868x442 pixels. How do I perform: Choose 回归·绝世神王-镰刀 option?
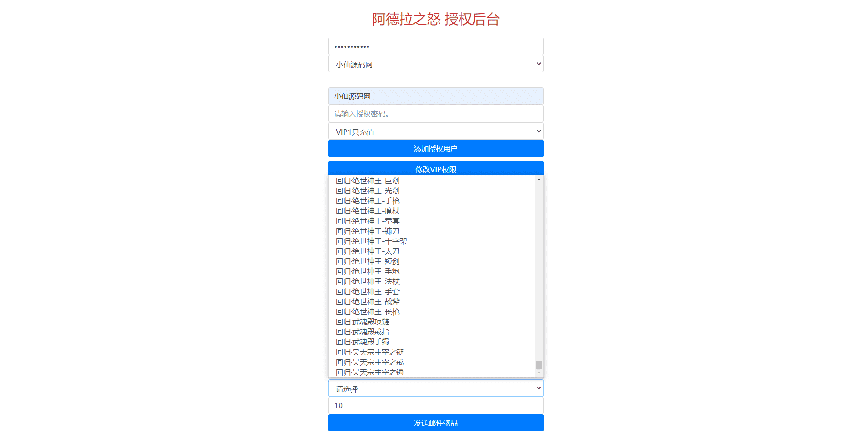[x=432, y=231]
